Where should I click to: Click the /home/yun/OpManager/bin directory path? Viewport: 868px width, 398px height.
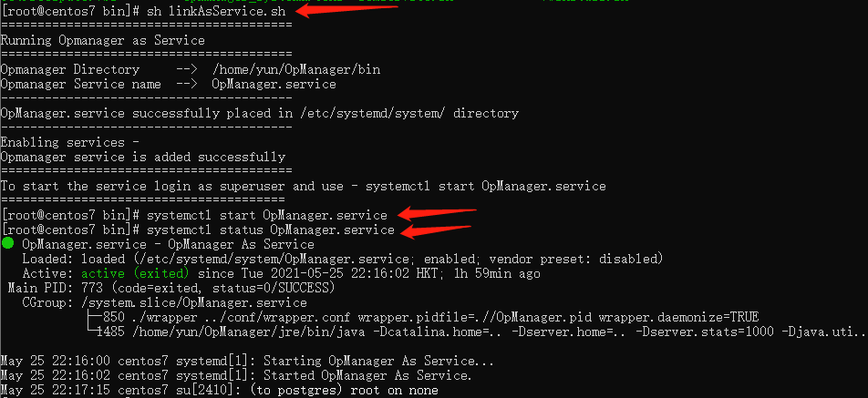(x=296, y=69)
